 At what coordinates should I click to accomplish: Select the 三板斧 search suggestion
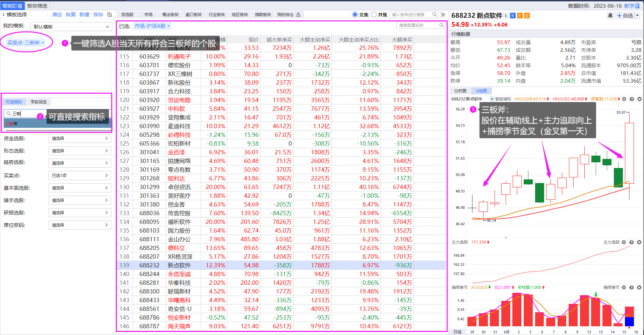point(57,124)
